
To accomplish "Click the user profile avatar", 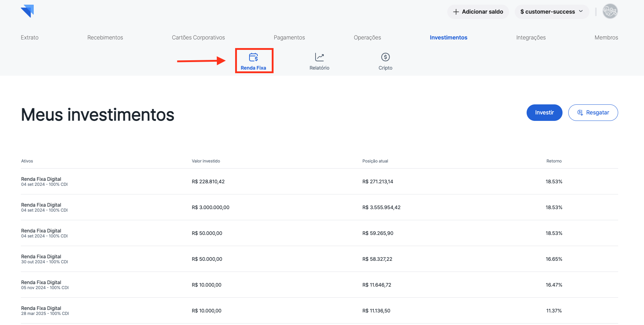I will click(610, 11).
